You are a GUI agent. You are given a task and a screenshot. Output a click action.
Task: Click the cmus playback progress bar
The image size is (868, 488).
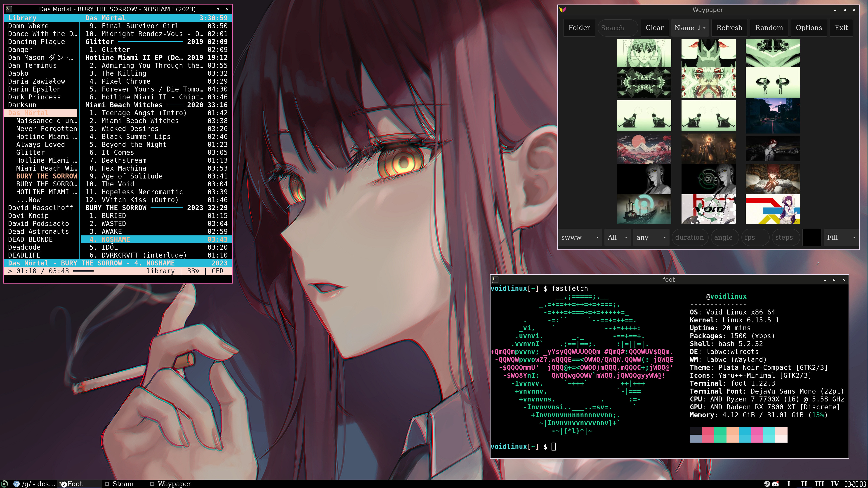coord(83,271)
